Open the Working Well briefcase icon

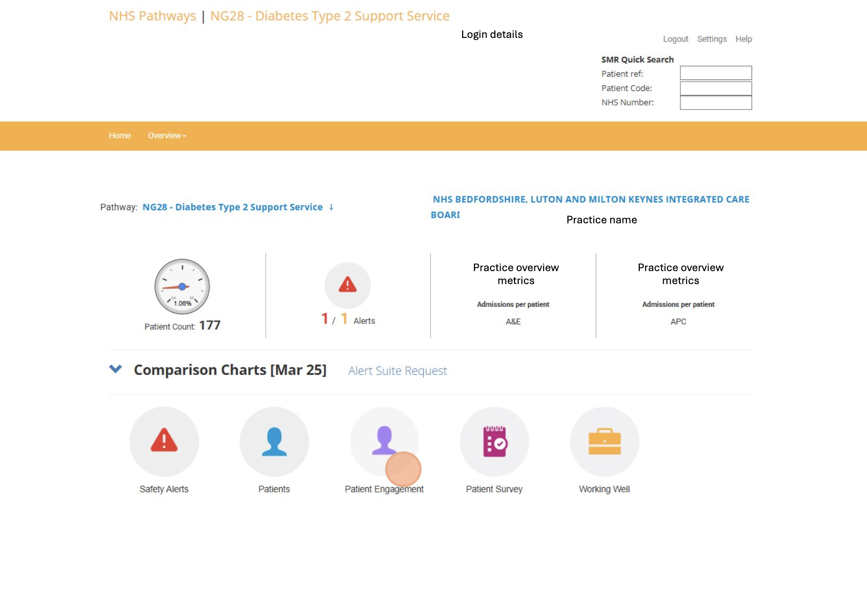(605, 441)
